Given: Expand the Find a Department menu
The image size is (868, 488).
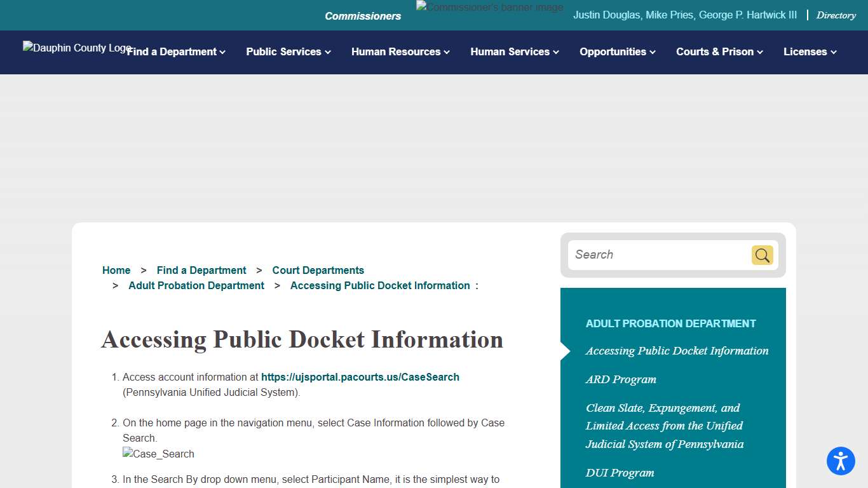Looking at the screenshot, I should pos(176,52).
